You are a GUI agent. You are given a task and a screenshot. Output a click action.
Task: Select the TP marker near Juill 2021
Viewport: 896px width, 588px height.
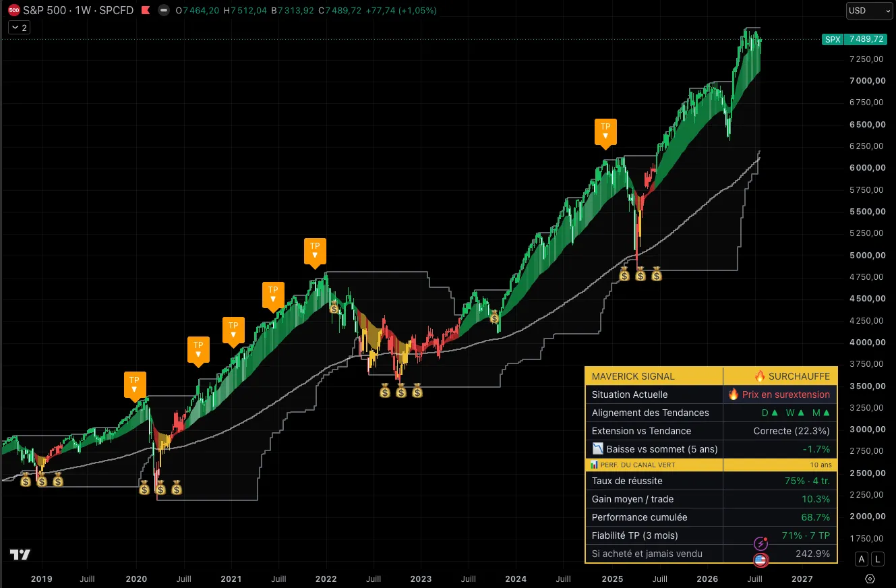click(273, 297)
